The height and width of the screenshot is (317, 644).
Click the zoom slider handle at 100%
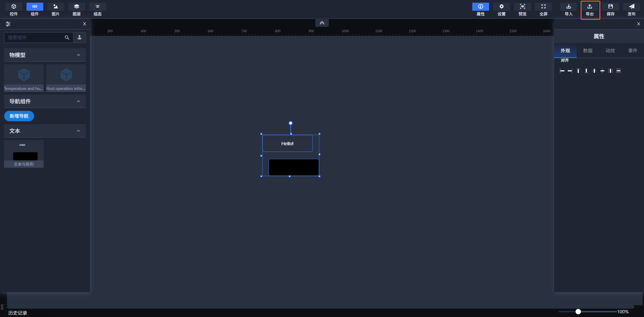tap(578, 312)
